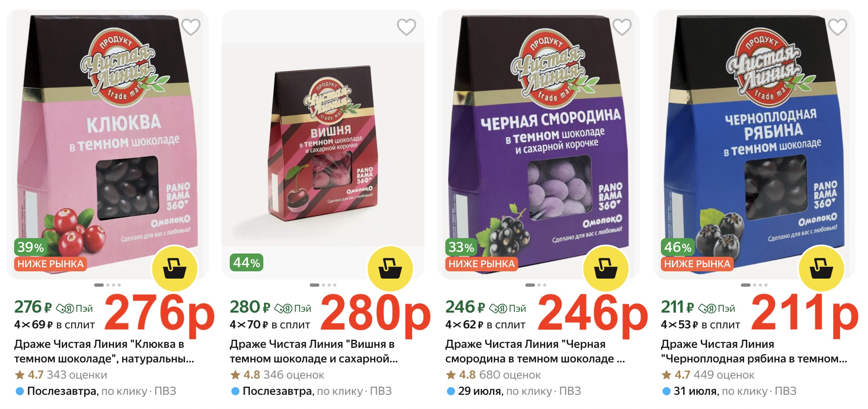Image resolution: width=868 pixels, height=409 pixels.
Task: Add Черноплодная рябина dragee to cart
Action: point(821,268)
